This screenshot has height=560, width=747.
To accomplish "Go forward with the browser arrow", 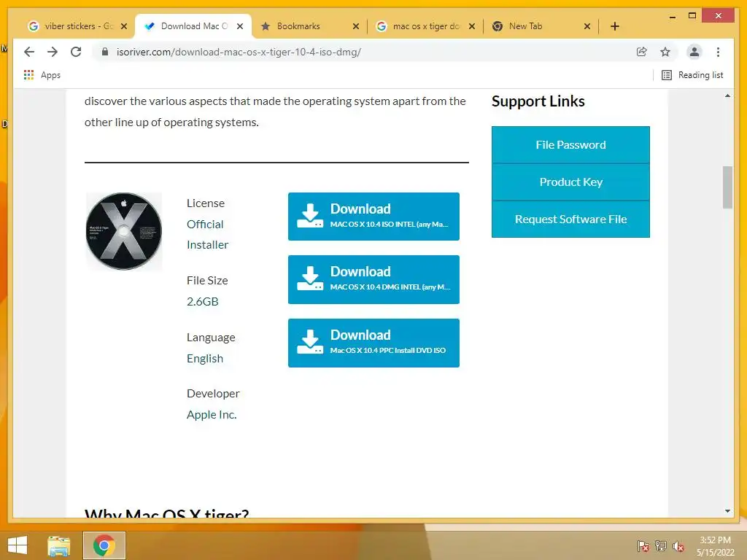I will (x=53, y=52).
